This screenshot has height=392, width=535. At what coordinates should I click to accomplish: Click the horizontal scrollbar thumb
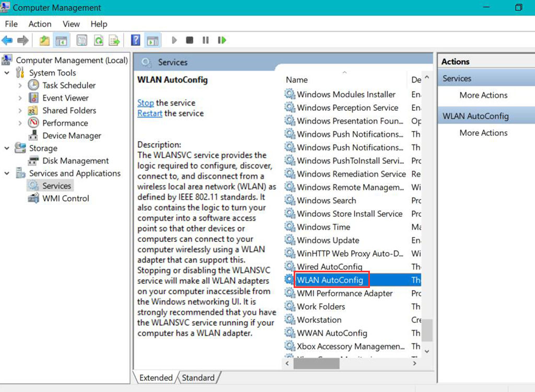(317, 363)
